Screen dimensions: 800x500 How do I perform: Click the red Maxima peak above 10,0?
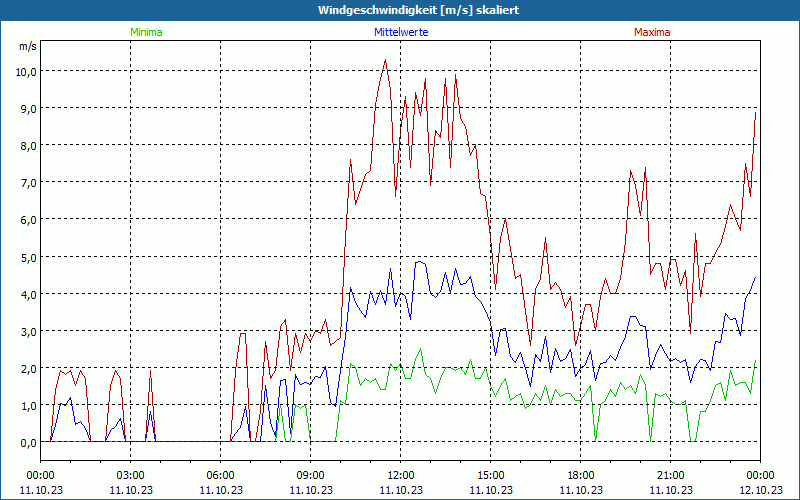tap(385, 60)
